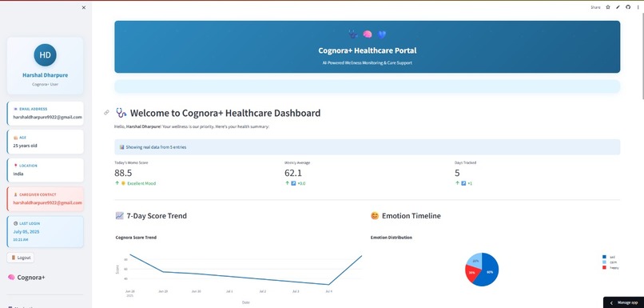Click the +1 delta under Days Tracked
The width and height of the screenshot is (644, 308).
tap(470, 183)
